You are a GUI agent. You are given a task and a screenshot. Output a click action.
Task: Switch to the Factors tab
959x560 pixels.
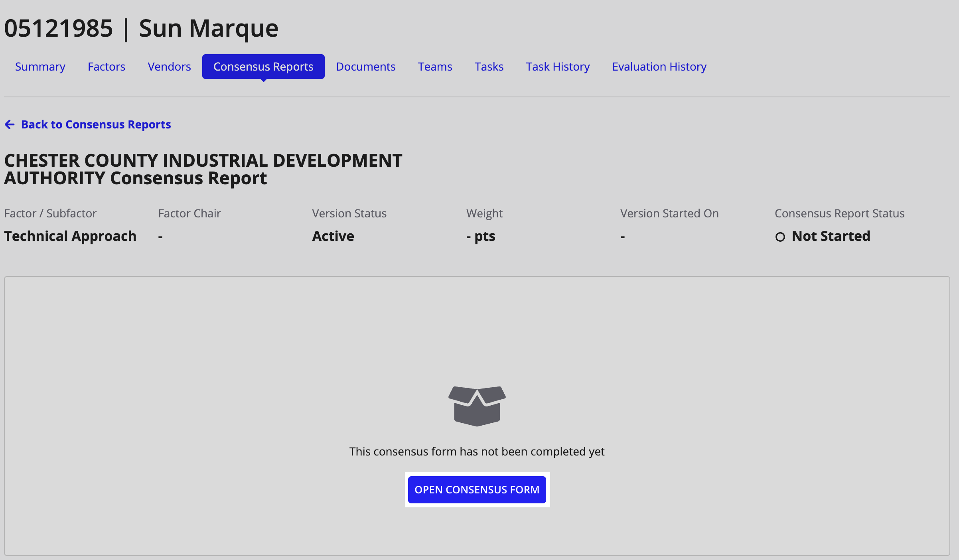tap(107, 67)
